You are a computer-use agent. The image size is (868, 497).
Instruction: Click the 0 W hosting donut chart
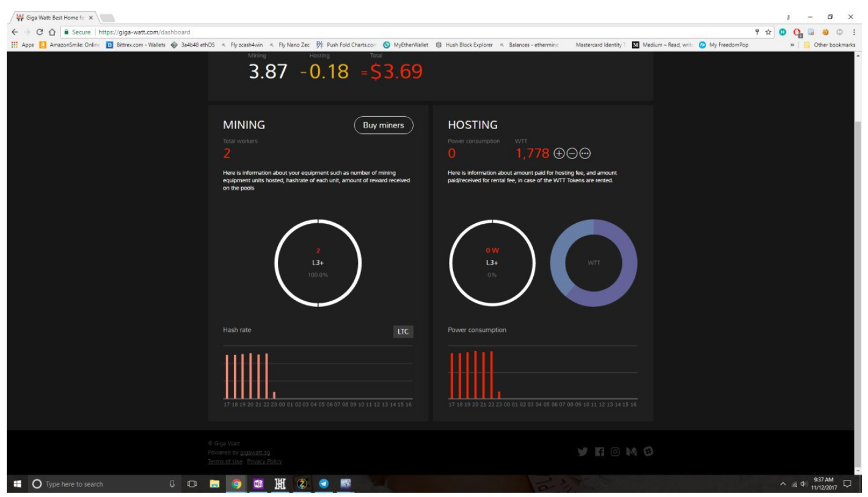click(x=492, y=262)
